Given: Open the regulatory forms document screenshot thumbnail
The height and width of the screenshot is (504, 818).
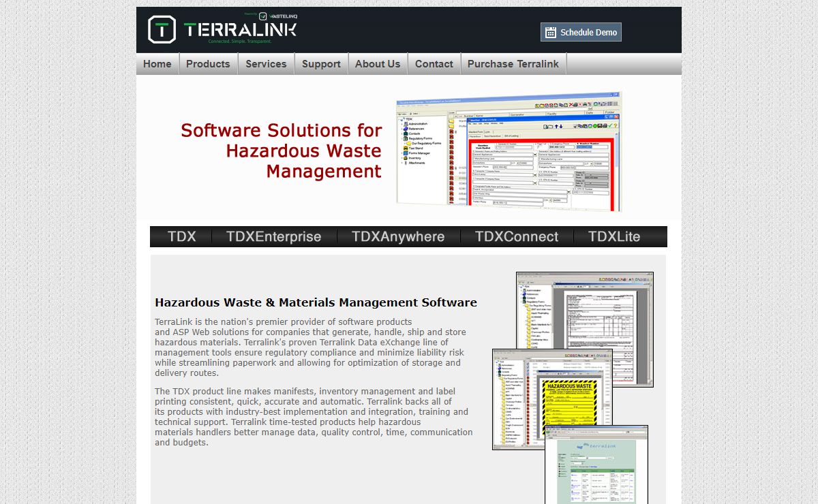Looking at the screenshot, I should pyautogui.click(x=585, y=329).
